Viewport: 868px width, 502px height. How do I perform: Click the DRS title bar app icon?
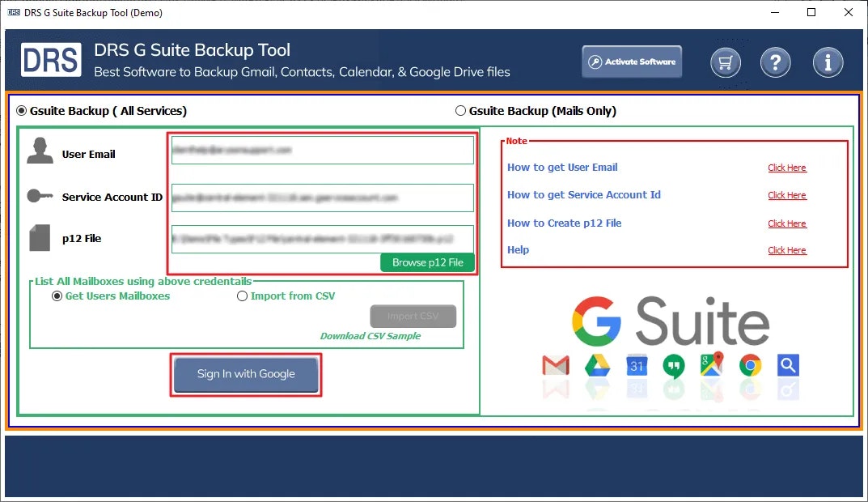coord(14,12)
